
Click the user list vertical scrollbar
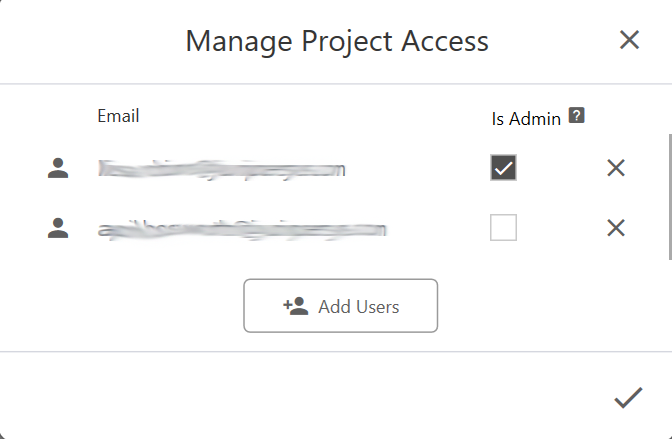[x=669, y=195]
